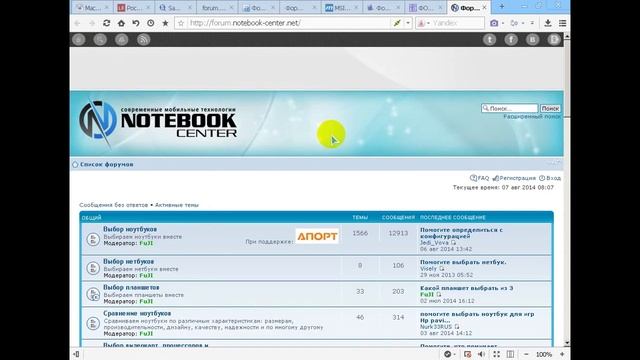
Task: Click the first round icon in dark bar
Action: pos(79,40)
